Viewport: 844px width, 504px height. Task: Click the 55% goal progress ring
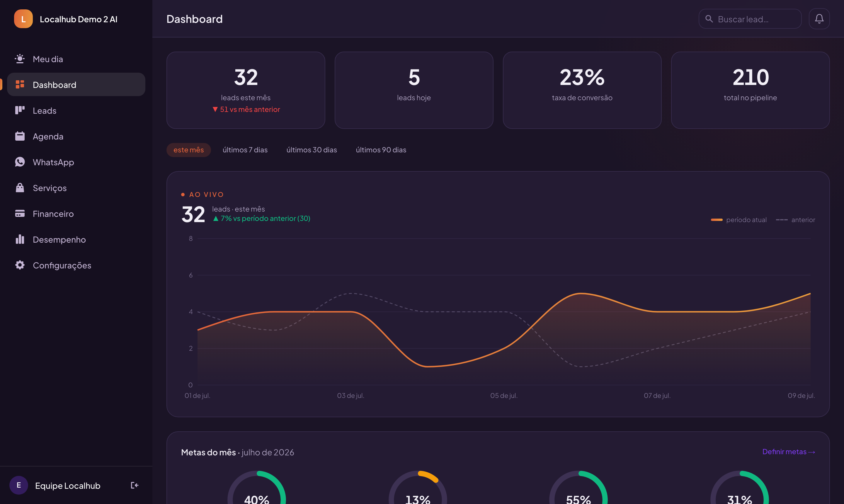click(578, 487)
